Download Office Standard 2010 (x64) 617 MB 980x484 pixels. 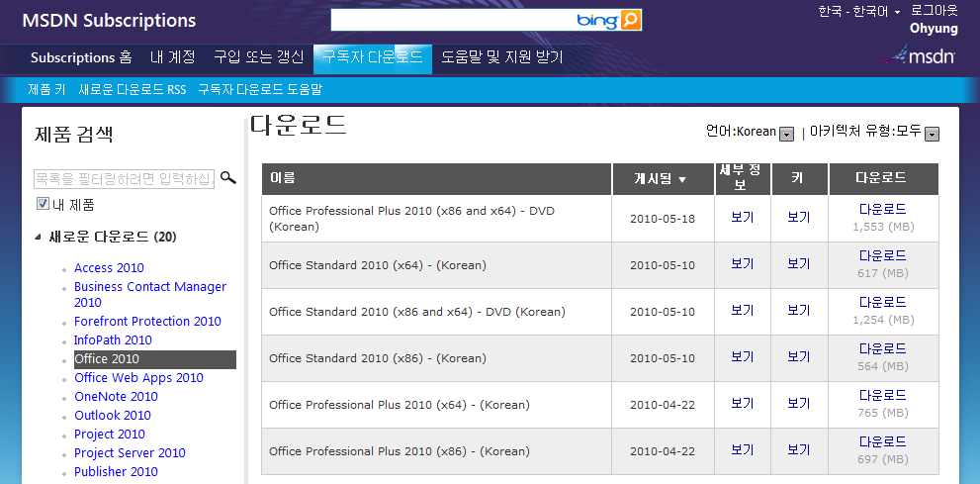(x=882, y=255)
